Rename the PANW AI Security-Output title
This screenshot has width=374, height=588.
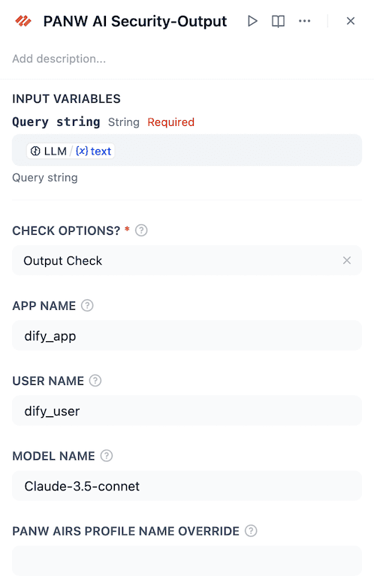pos(135,21)
